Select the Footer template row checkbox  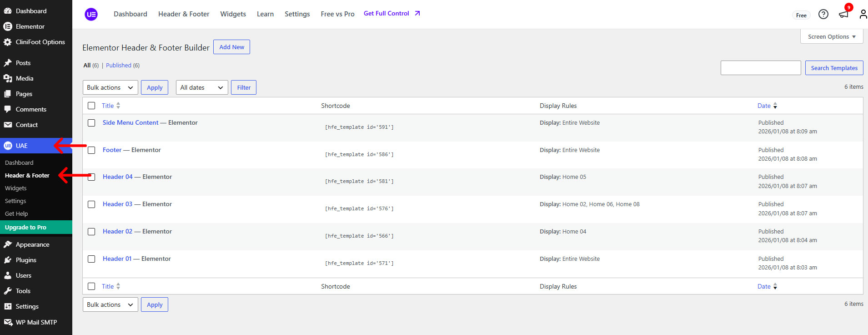tap(91, 150)
